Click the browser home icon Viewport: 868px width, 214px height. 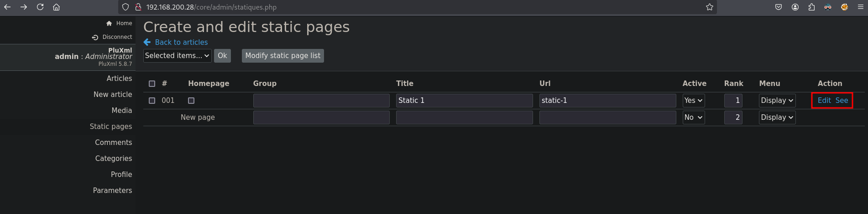pyautogui.click(x=56, y=7)
